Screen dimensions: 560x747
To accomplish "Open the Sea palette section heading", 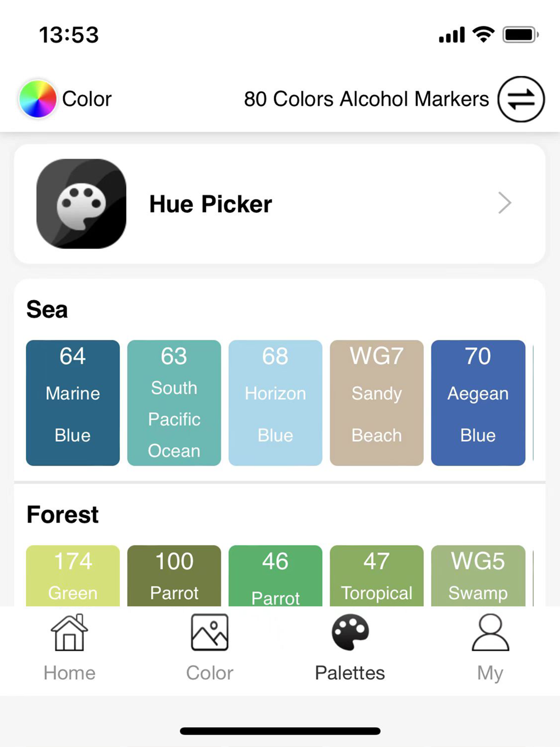I will point(47,310).
